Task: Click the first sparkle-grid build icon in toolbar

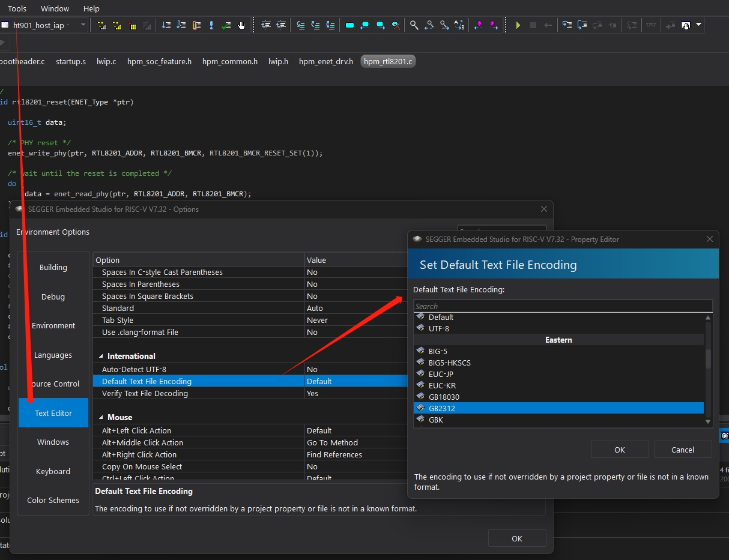Action: 102,25
